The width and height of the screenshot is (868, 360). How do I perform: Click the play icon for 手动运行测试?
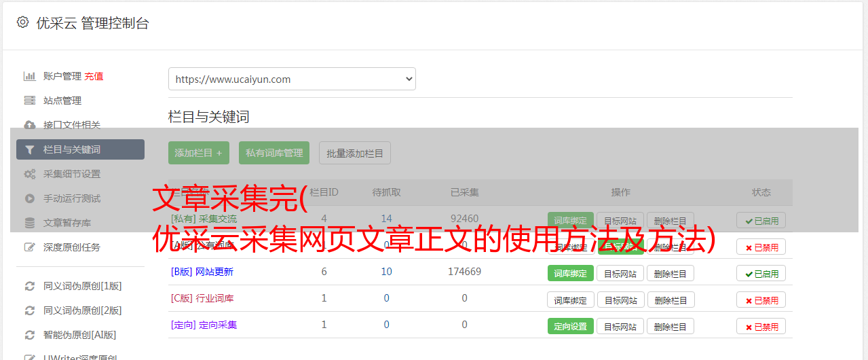(x=29, y=198)
